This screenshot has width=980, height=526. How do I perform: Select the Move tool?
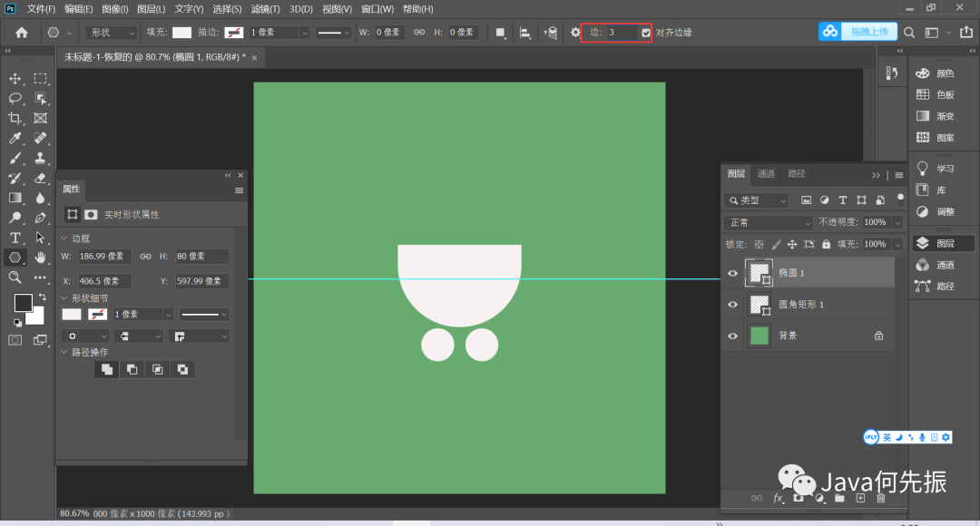[x=15, y=79]
